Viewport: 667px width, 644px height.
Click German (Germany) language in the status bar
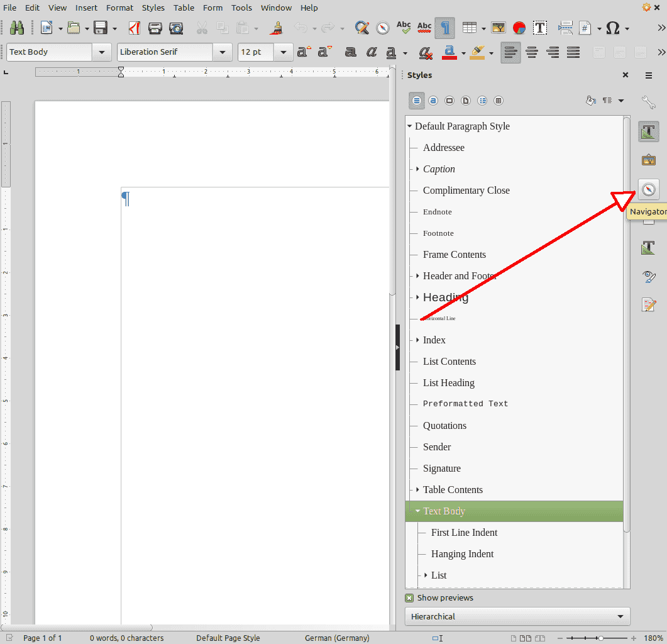(338, 638)
